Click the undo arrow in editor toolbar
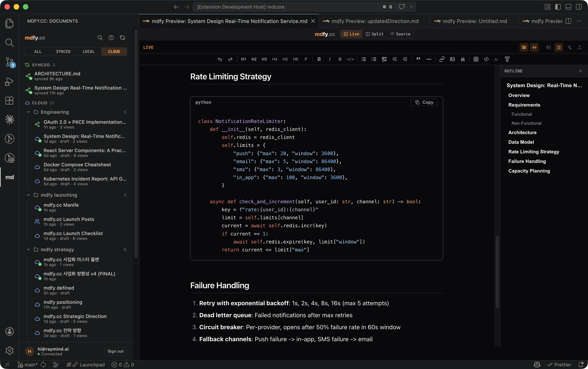This screenshot has height=369, width=588. tap(220, 59)
